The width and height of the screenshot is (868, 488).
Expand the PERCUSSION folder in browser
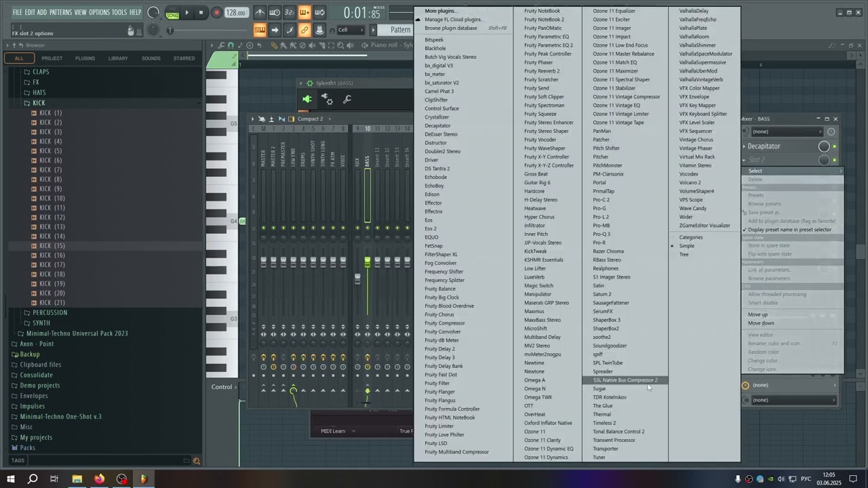point(50,312)
